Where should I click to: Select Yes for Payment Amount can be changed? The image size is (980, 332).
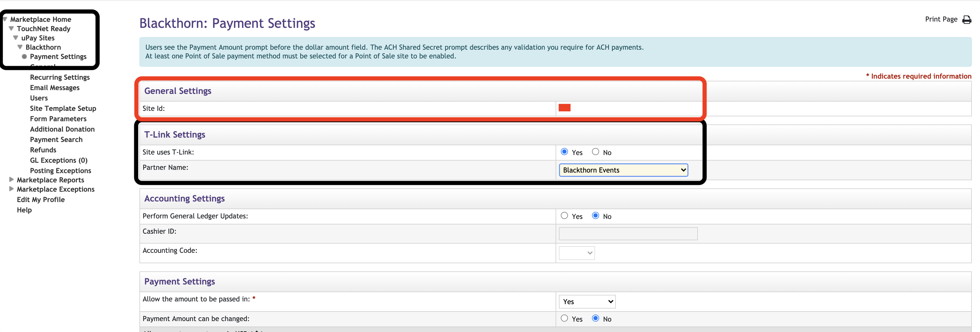(564, 318)
